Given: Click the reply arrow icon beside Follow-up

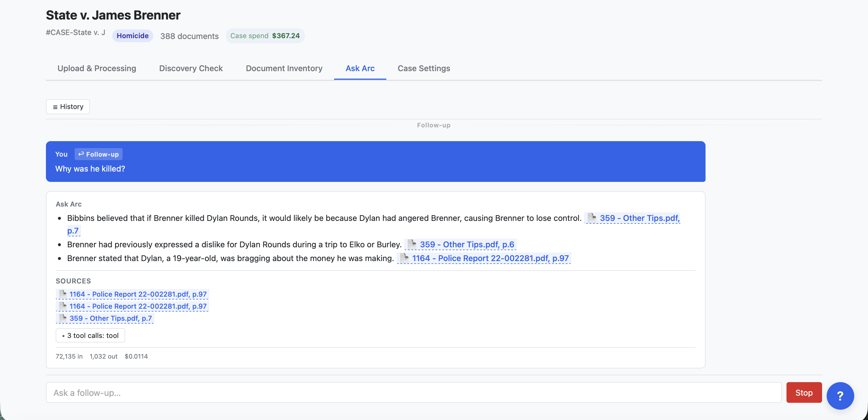Looking at the screenshot, I should point(81,154).
